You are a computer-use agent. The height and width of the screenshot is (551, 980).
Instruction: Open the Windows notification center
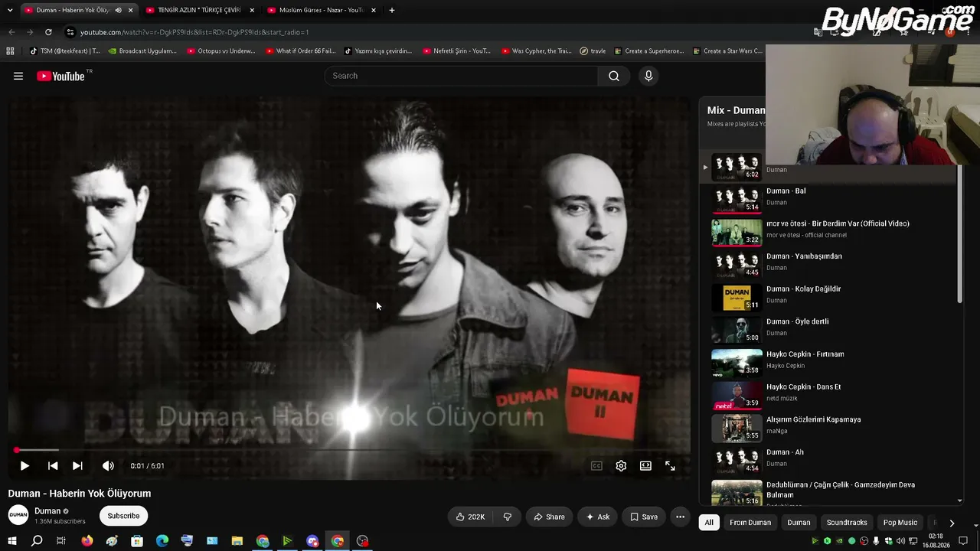coord(963,541)
